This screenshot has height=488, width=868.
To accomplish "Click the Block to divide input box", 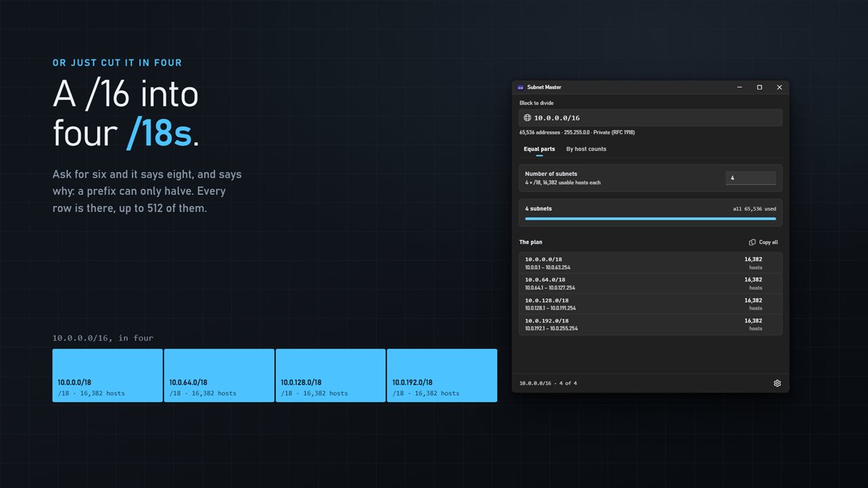I will click(650, 118).
